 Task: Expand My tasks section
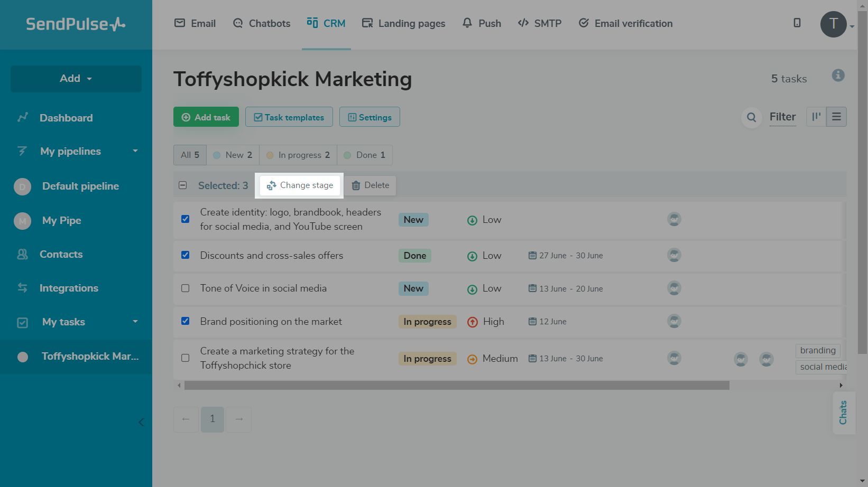pos(135,321)
